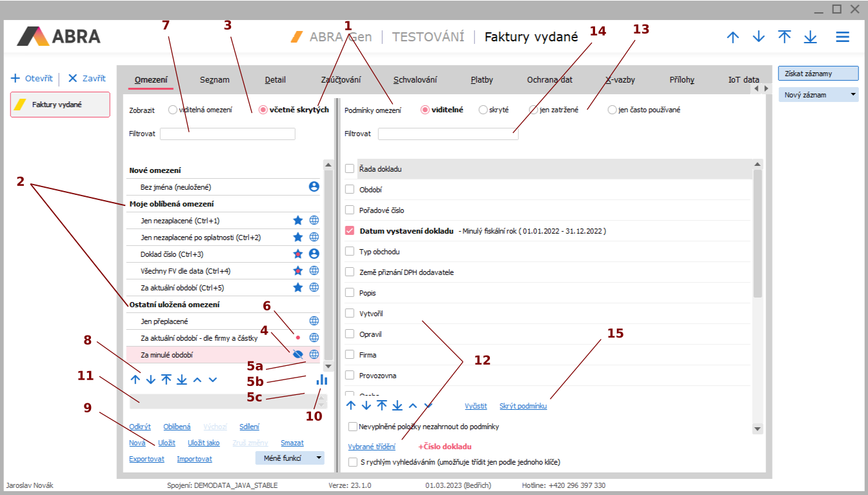Switch to the Detail tab
This screenshot has width=868, height=495.
275,80
